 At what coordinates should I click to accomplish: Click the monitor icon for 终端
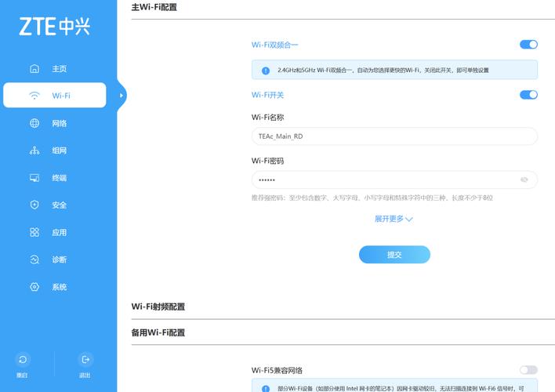(x=34, y=178)
